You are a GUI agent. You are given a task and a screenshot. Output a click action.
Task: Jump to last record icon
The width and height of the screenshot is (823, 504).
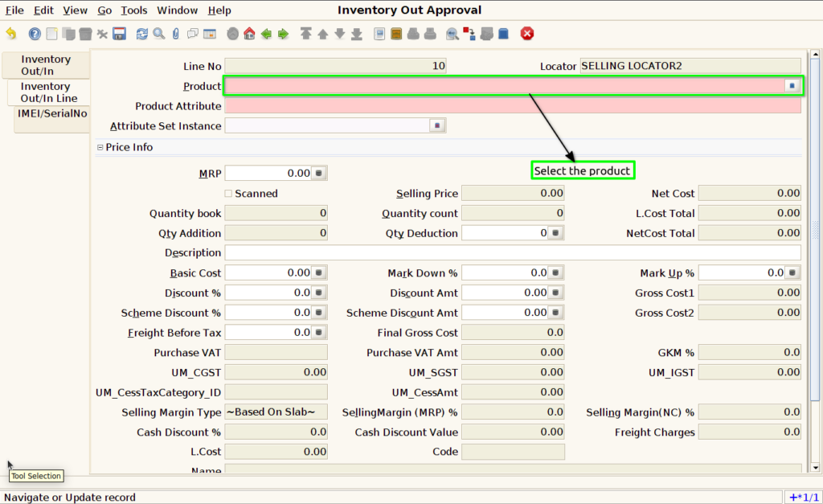point(356,34)
